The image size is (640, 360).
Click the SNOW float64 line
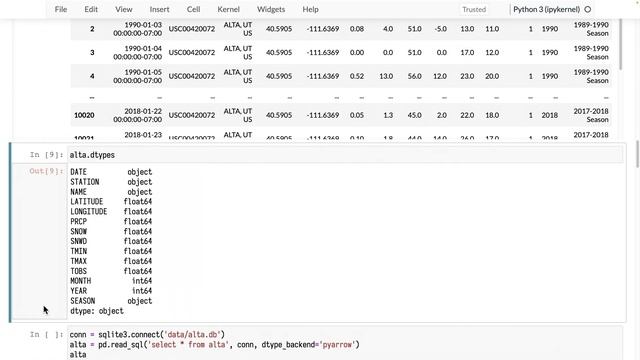[x=111, y=231]
